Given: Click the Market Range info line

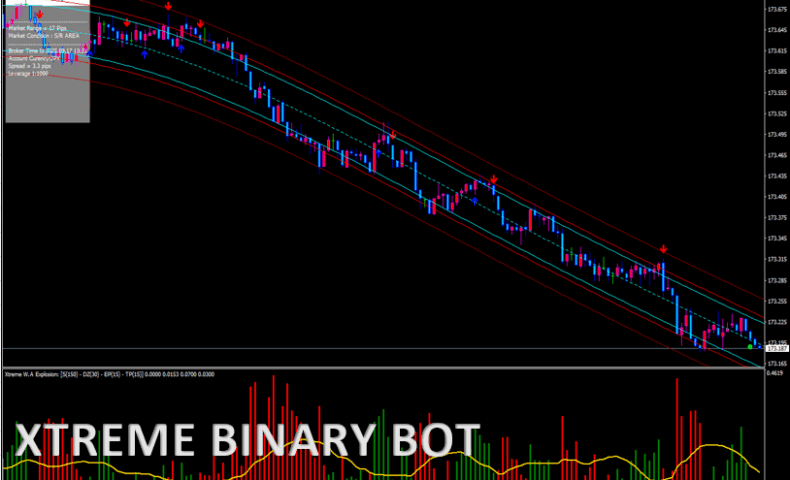Looking at the screenshot, I should coord(38,28).
